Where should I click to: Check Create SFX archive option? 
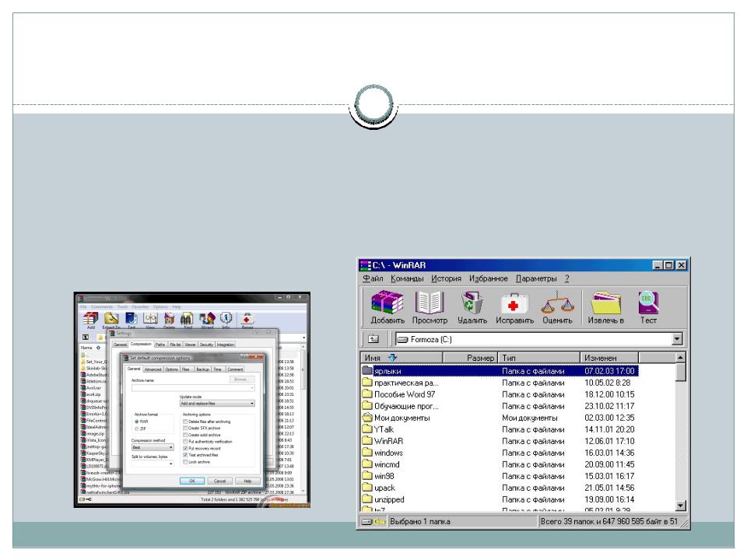pos(185,428)
